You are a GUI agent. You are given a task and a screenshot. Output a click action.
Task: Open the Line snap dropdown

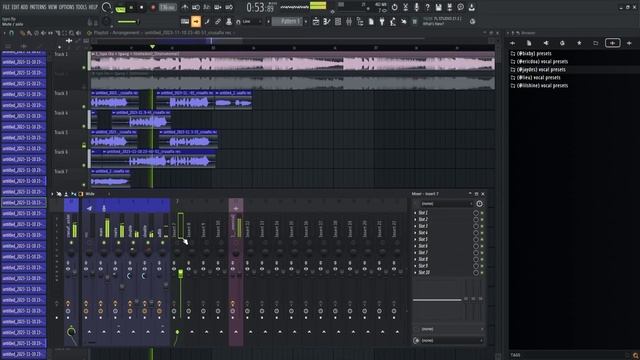(252, 22)
